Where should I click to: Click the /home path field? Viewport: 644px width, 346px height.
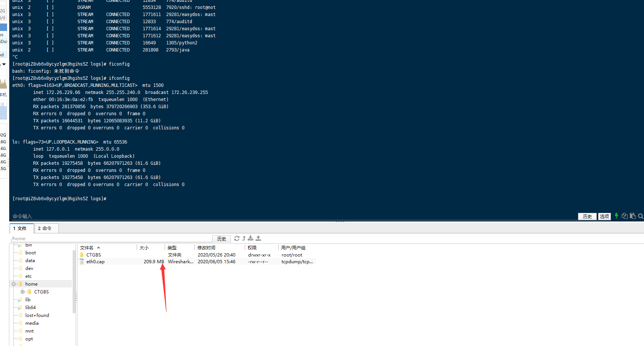click(111, 239)
